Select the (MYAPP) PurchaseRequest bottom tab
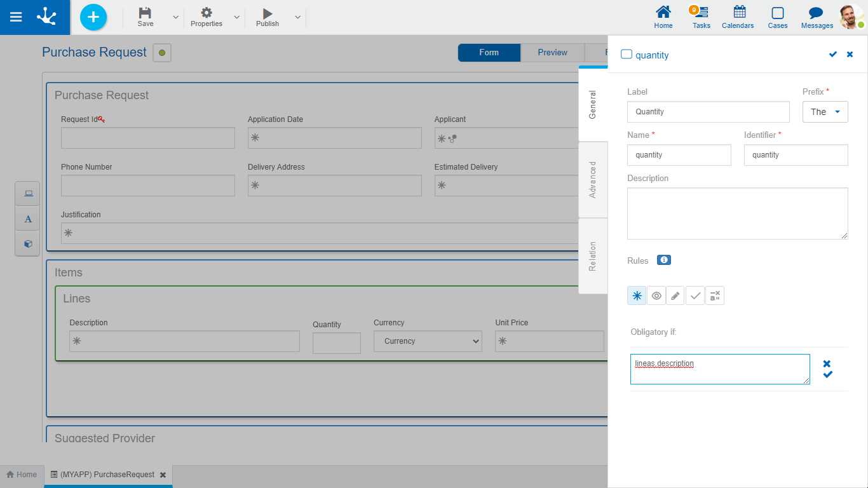The image size is (868, 488). 102,475
